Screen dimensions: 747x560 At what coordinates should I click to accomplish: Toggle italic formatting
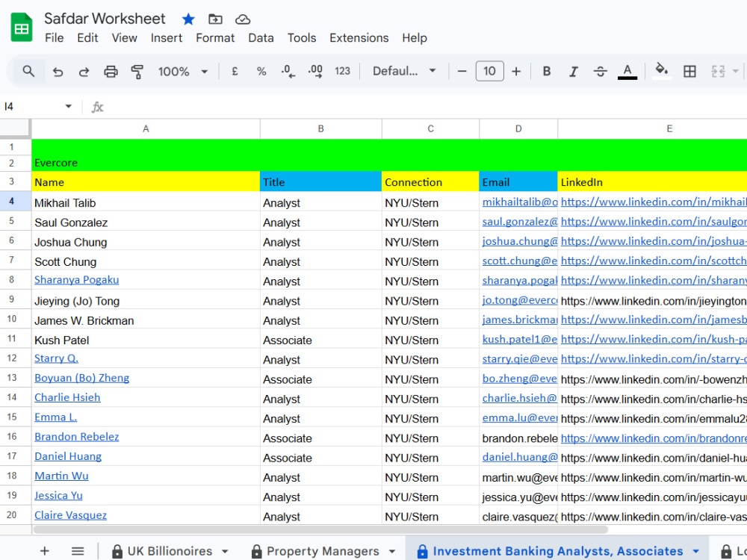tap(573, 72)
